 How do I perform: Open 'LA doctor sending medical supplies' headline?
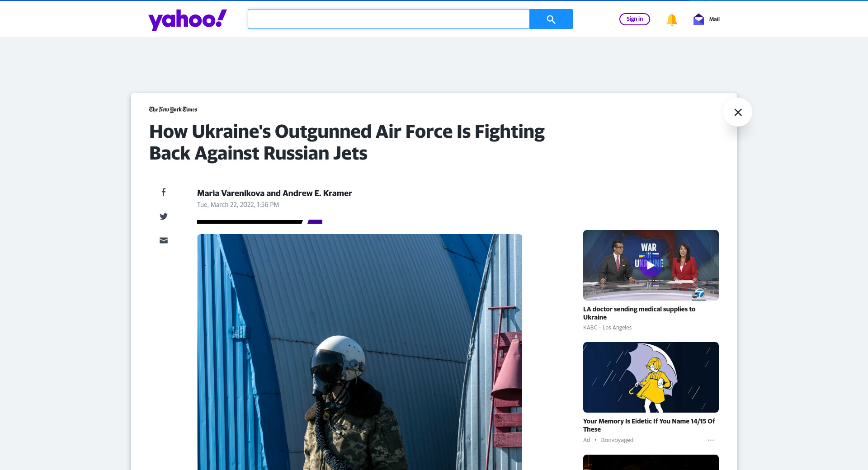point(639,313)
